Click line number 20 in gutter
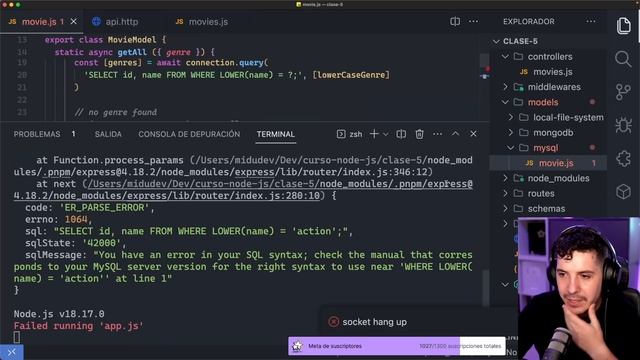The width and height of the screenshot is (640, 360). tap(22, 75)
